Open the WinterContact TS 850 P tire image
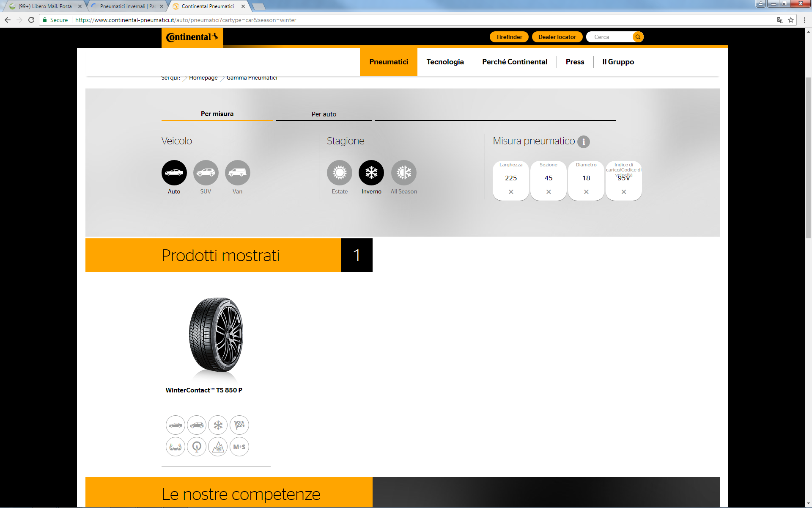The image size is (812, 508). pos(216,335)
